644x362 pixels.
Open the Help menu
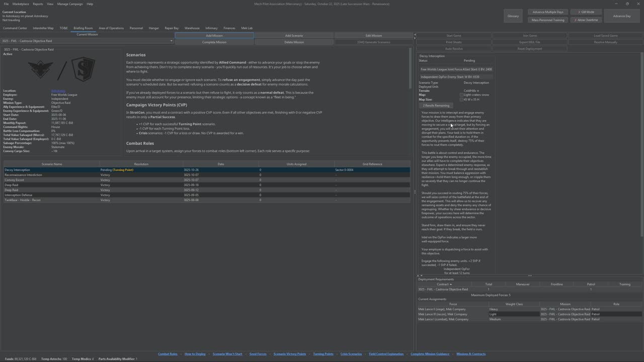point(90,4)
